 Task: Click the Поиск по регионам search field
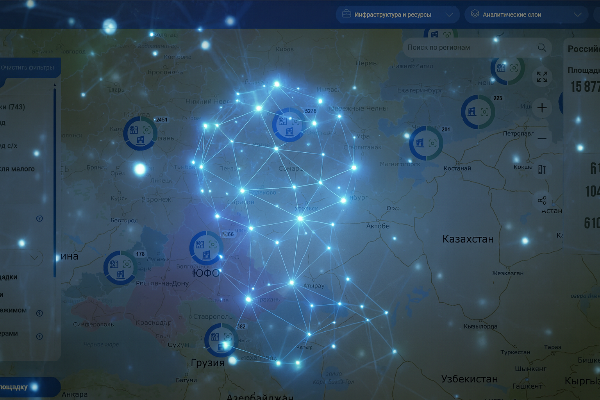[465, 47]
